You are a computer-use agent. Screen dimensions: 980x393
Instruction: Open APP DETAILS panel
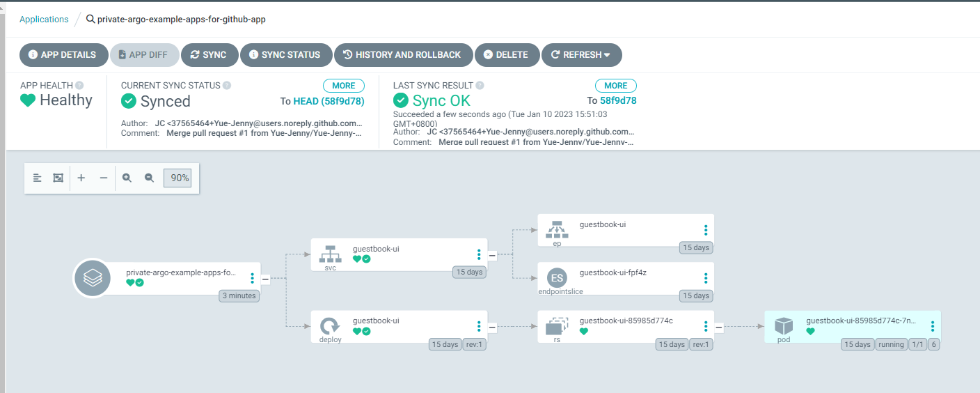(64, 54)
